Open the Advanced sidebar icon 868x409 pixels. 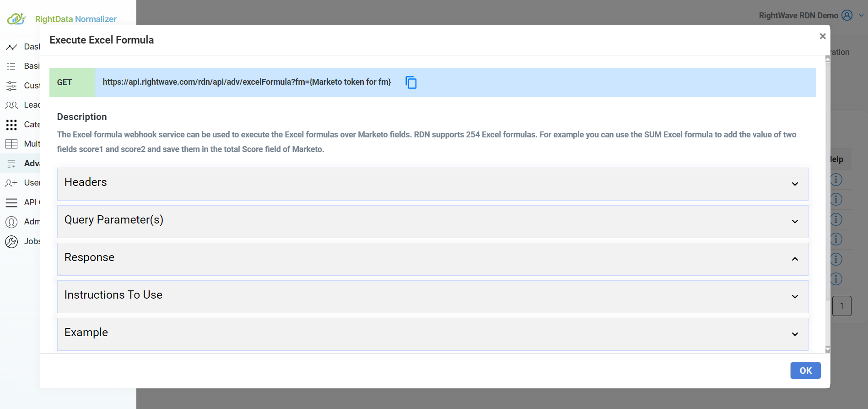(11, 164)
